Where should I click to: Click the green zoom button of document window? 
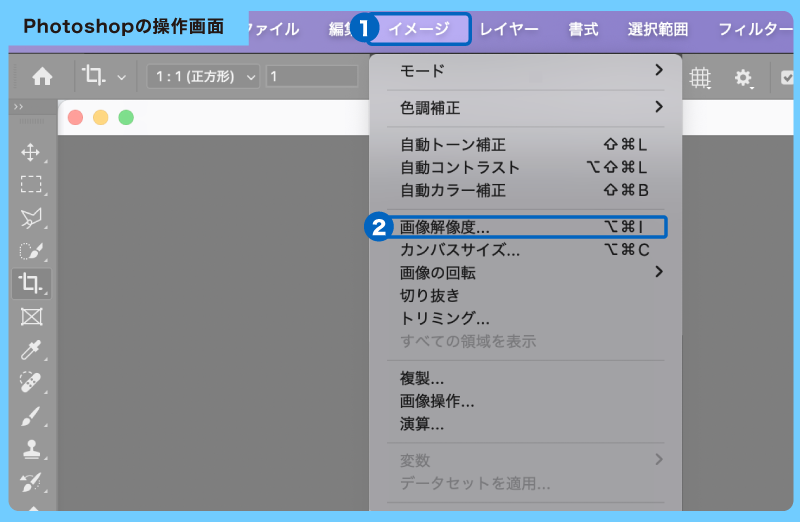coord(126,117)
